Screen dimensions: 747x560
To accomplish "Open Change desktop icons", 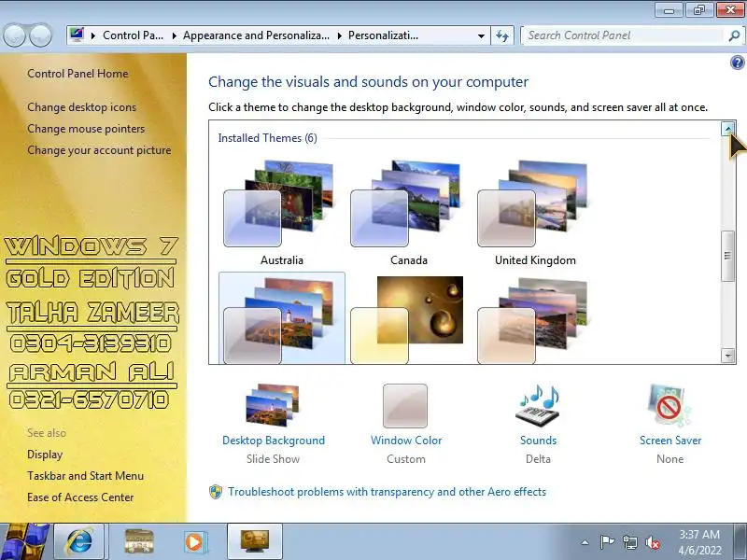I will 81,107.
